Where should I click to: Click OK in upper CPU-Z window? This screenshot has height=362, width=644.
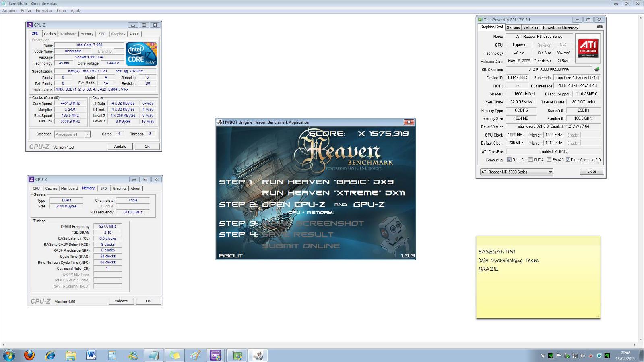[x=147, y=147]
